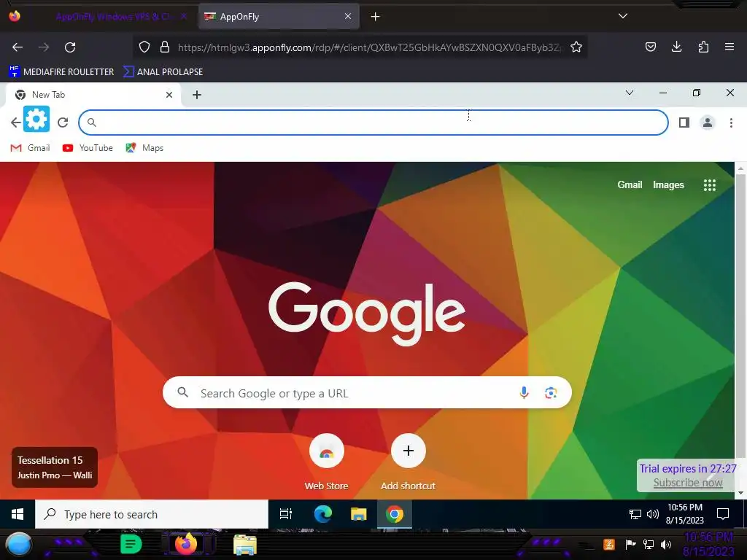Open a new Firefox tab
This screenshot has width=747, height=560.
pos(376,17)
